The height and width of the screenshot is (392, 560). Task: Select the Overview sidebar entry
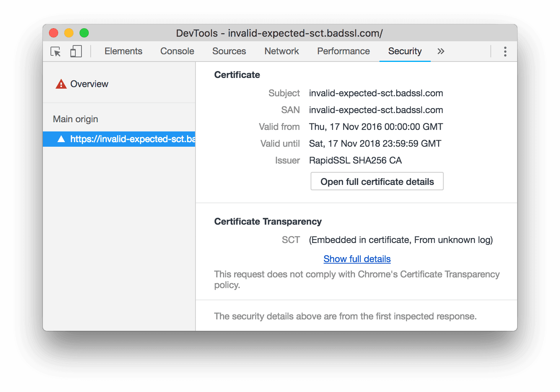pyautogui.click(x=89, y=84)
